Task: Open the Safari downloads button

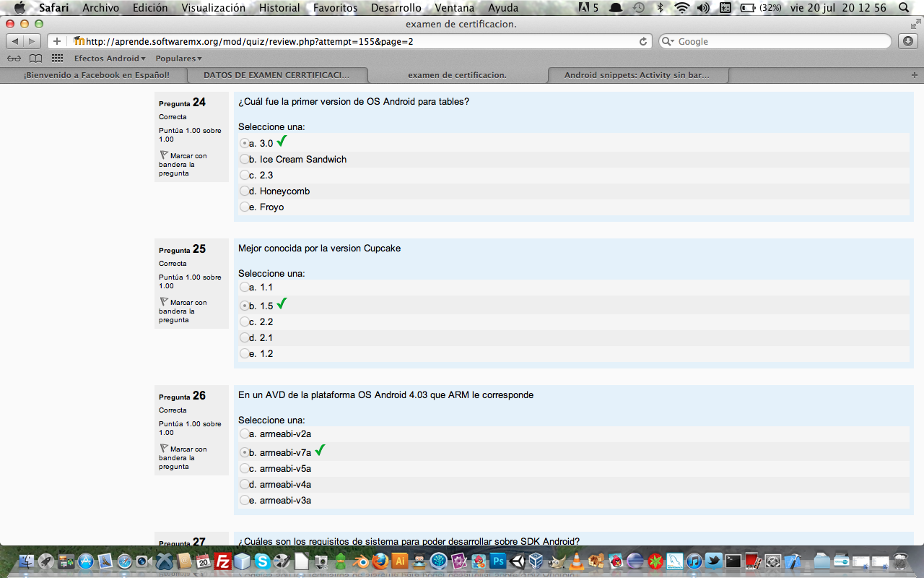Action: point(907,41)
